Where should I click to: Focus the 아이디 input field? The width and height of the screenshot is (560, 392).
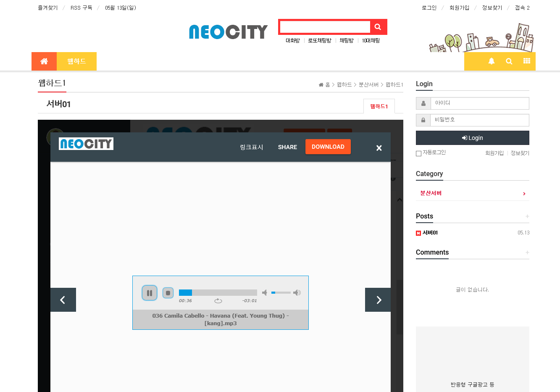tap(480, 103)
